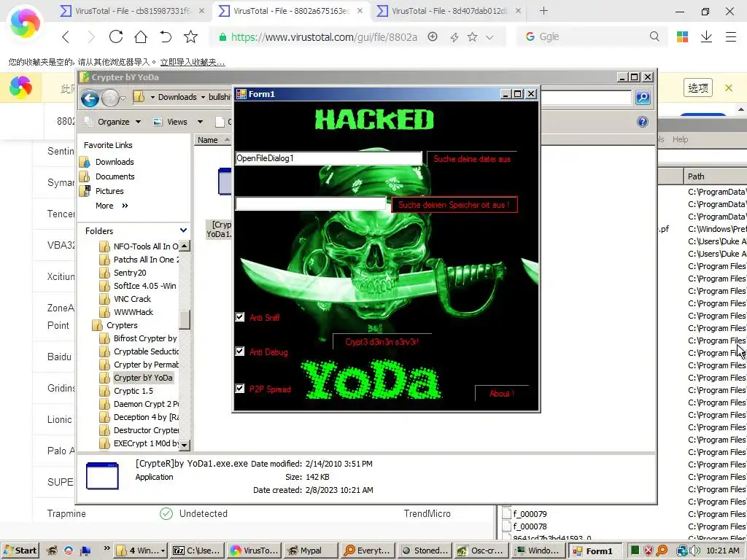Click the explorer back navigation button

(90, 98)
